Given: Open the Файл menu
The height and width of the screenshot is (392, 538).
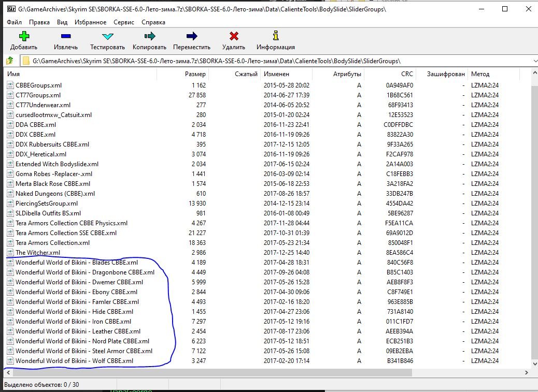Looking at the screenshot, I should (15, 22).
